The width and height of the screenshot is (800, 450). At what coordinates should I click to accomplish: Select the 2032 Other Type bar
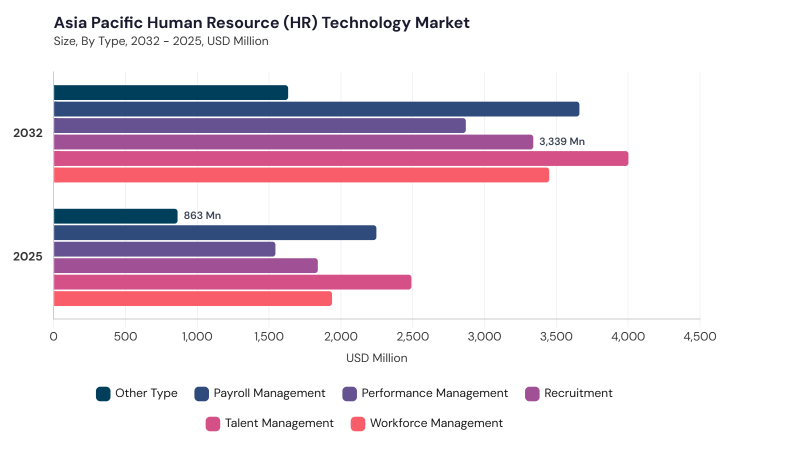coord(171,93)
